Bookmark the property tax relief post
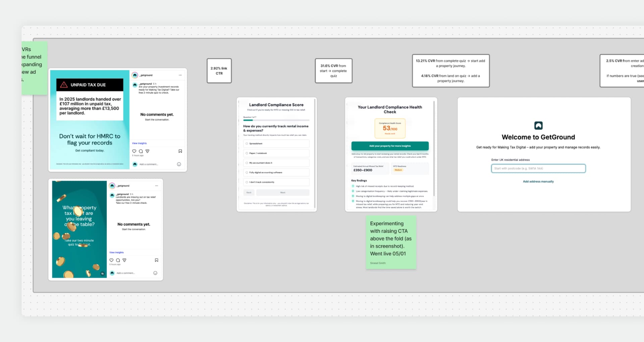Viewport: 644px width, 342px height. click(x=156, y=260)
